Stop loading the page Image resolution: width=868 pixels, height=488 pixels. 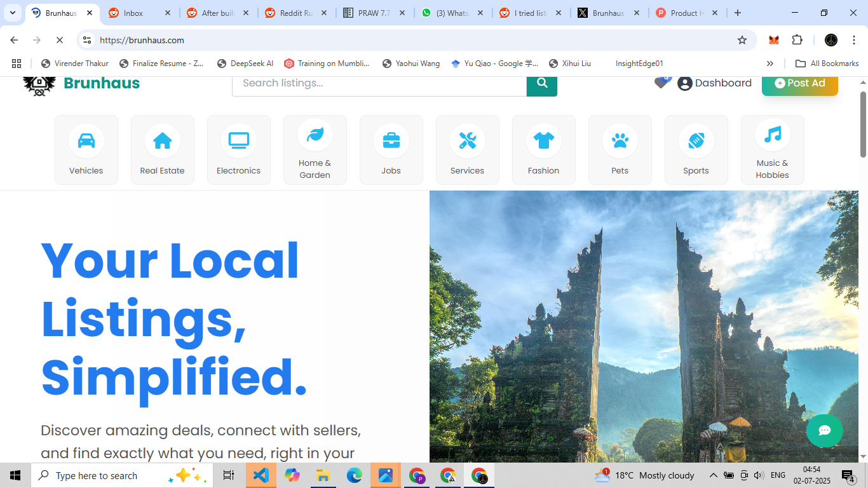click(59, 40)
